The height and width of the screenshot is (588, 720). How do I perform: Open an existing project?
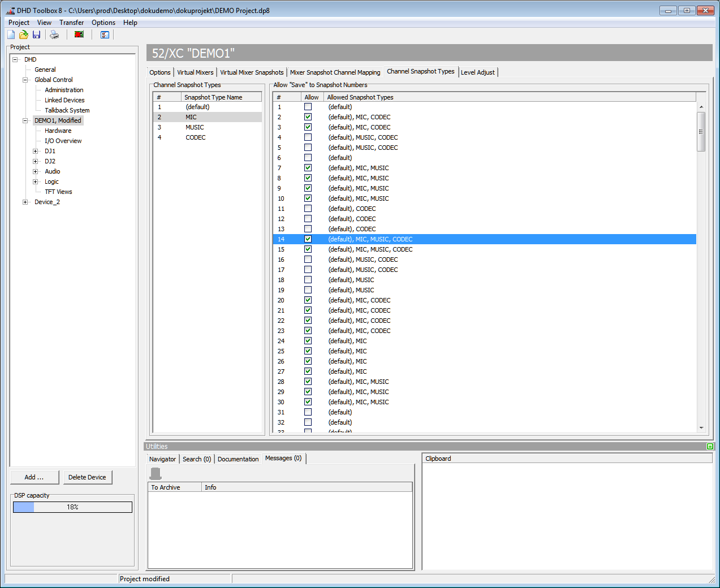(23, 34)
